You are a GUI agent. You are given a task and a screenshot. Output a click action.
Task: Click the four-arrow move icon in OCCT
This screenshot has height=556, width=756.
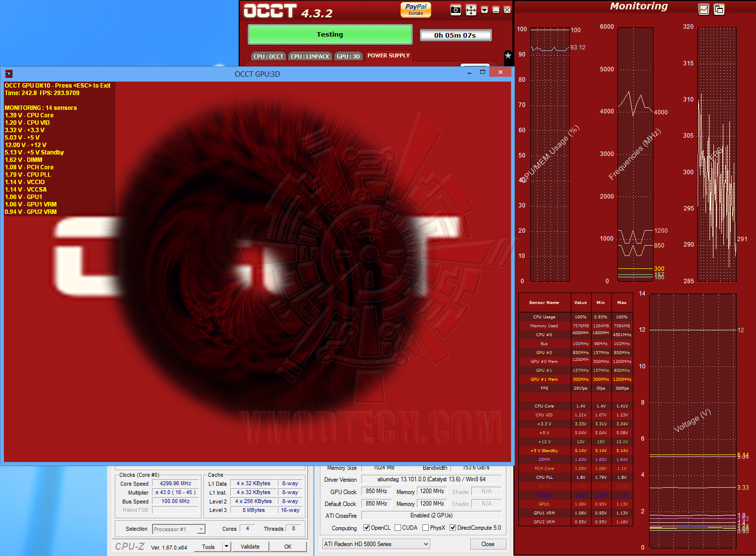point(471,10)
